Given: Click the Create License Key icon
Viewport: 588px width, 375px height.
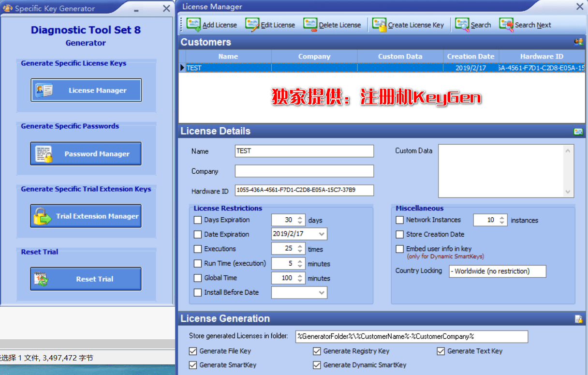Looking at the screenshot, I should [x=379, y=25].
